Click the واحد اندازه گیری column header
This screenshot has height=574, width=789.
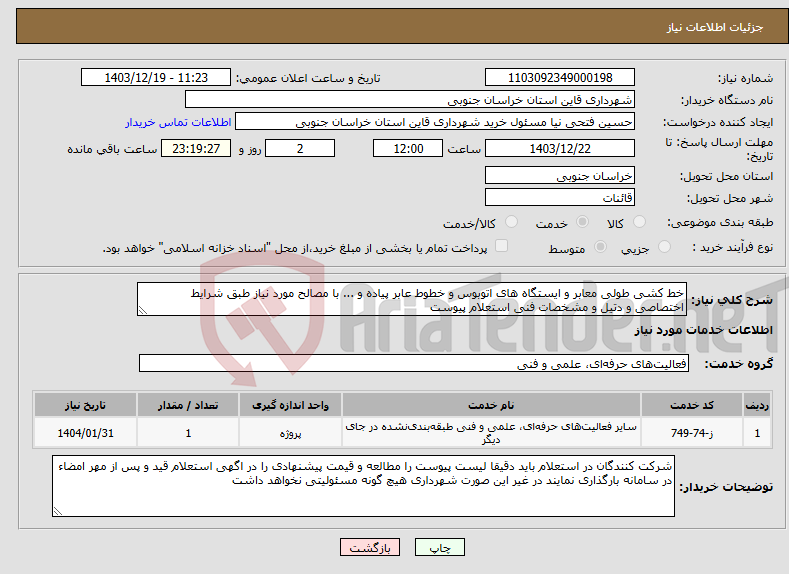[290, 405]
